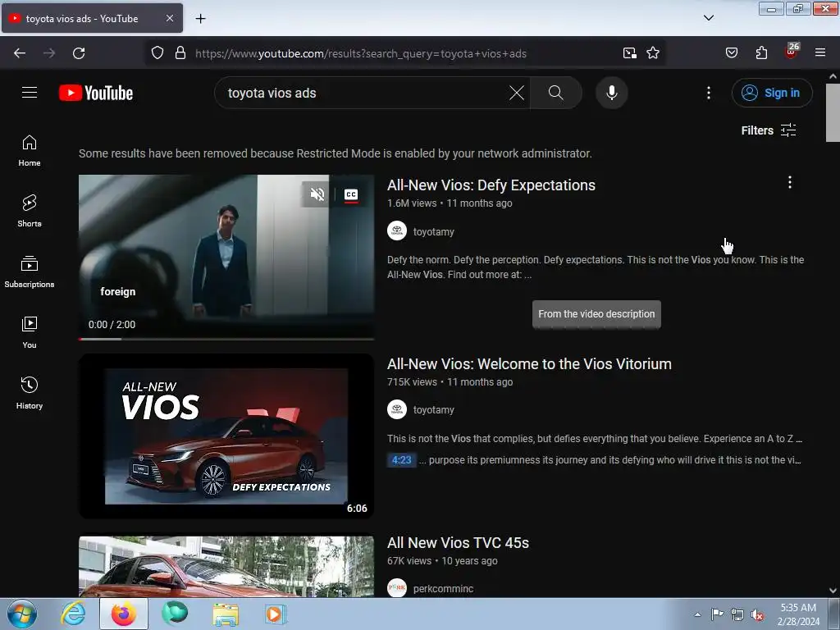Select the toyota vios ads YouTube tab

pyautogui.click(x=92, y=18)
